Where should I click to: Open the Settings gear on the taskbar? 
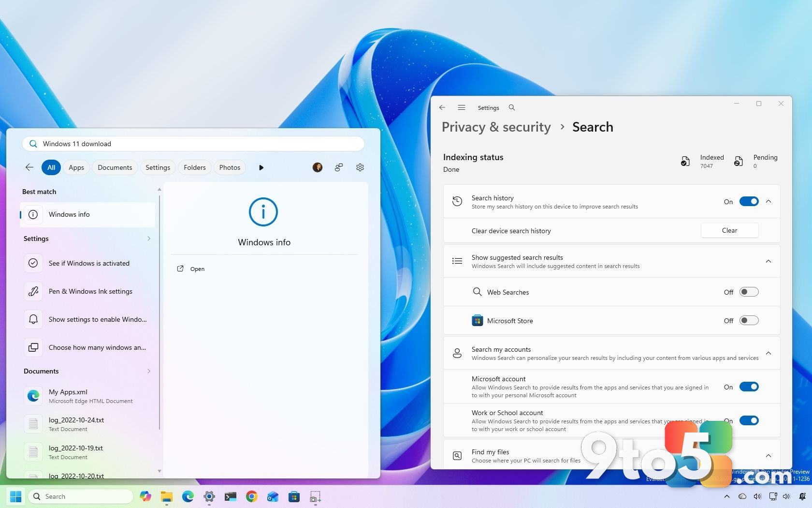(209, 496)
